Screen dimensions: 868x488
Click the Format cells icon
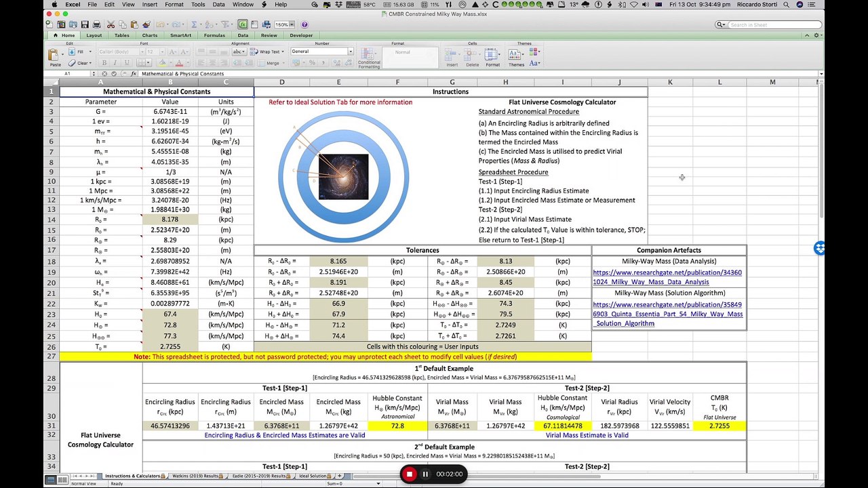pyautogui.click(x=491, y=53)
